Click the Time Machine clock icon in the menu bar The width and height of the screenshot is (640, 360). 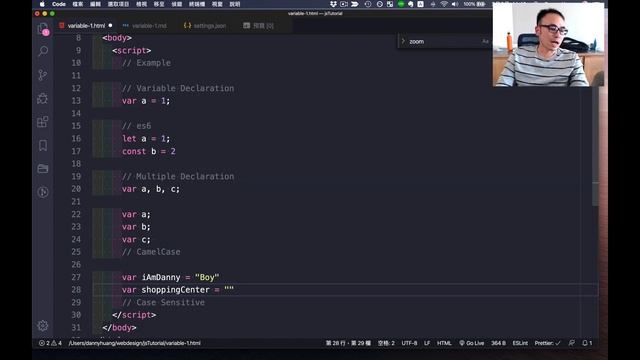[x=368, y=4]
